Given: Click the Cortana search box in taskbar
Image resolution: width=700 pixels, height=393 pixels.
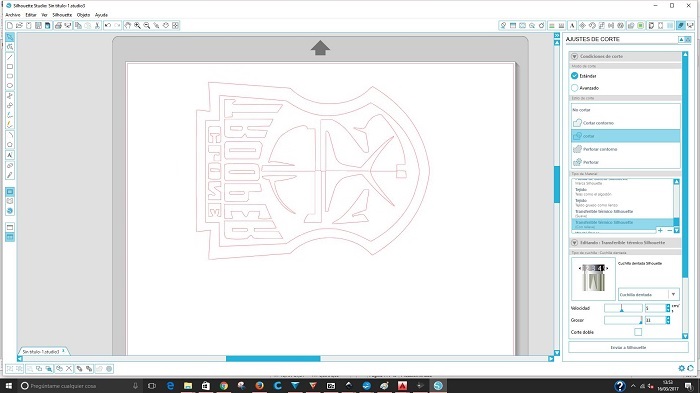Looking at the screenshot, I should [80, 386].
